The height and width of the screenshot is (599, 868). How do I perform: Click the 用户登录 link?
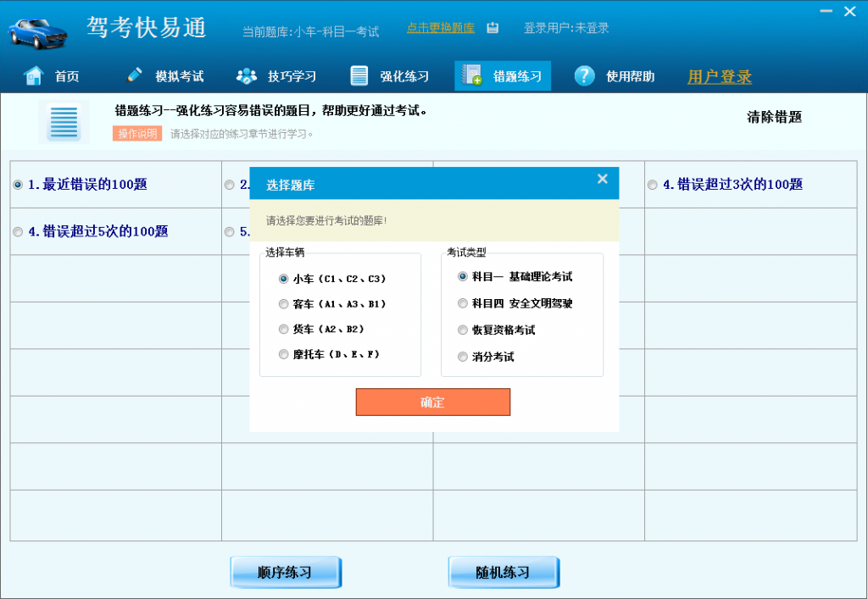pyautogui.click(x=720, y=77)
